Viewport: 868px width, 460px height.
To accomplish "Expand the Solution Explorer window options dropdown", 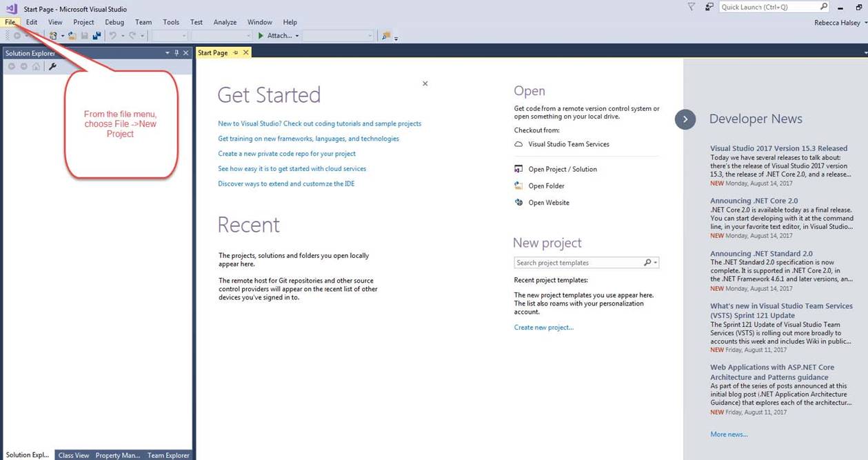I will tap(167, 53).
